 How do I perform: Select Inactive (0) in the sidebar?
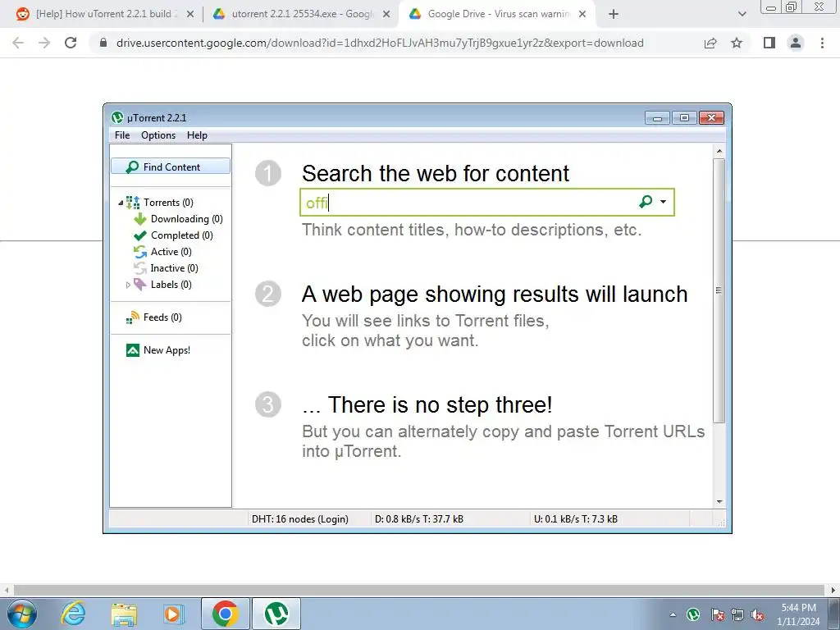click(x=174, y=268)
